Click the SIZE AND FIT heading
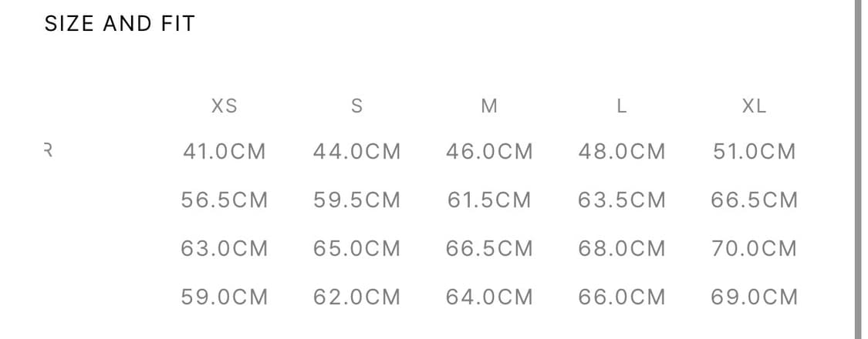The width and height of the screenshot is (868, 339). click(x=120, y=24)
